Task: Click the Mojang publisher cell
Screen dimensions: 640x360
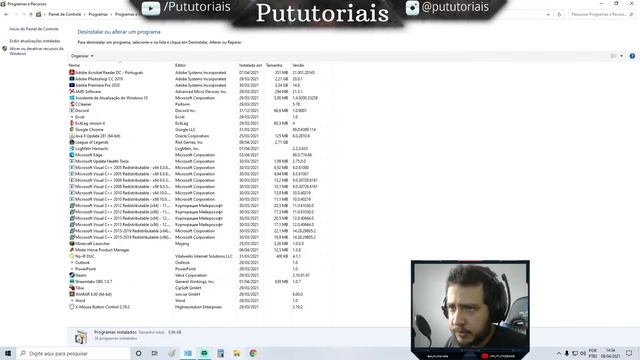Action: coord(182,243)
